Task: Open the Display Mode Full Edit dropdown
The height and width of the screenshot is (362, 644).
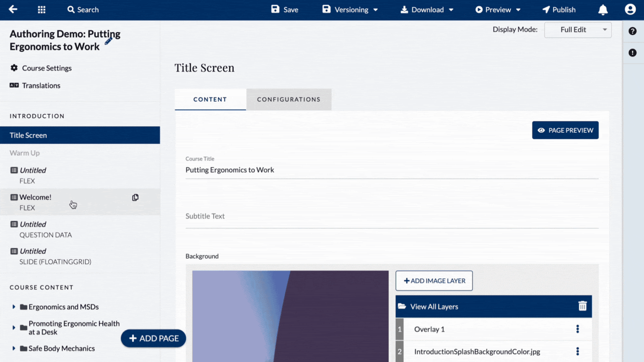Action: 578,30
